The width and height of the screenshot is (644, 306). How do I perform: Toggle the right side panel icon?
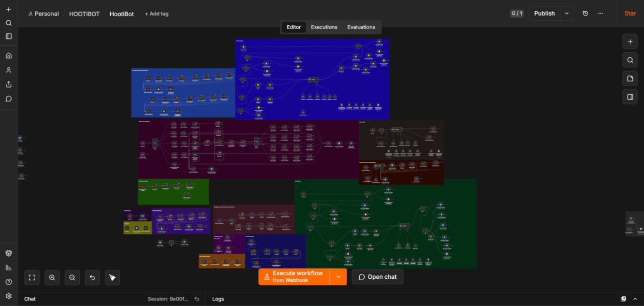(x=630, y=97)
